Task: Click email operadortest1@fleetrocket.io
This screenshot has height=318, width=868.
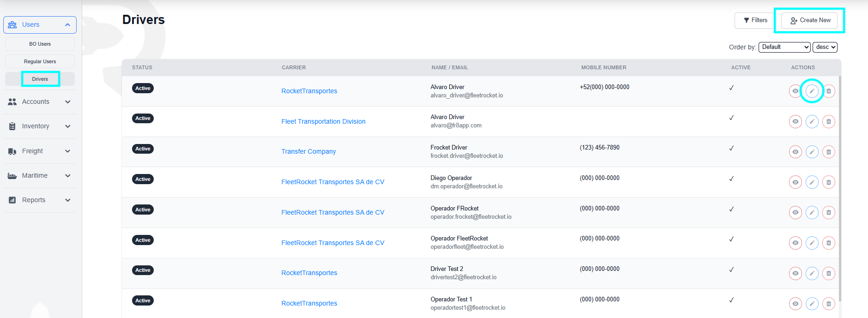Action: tap(468, 308)
